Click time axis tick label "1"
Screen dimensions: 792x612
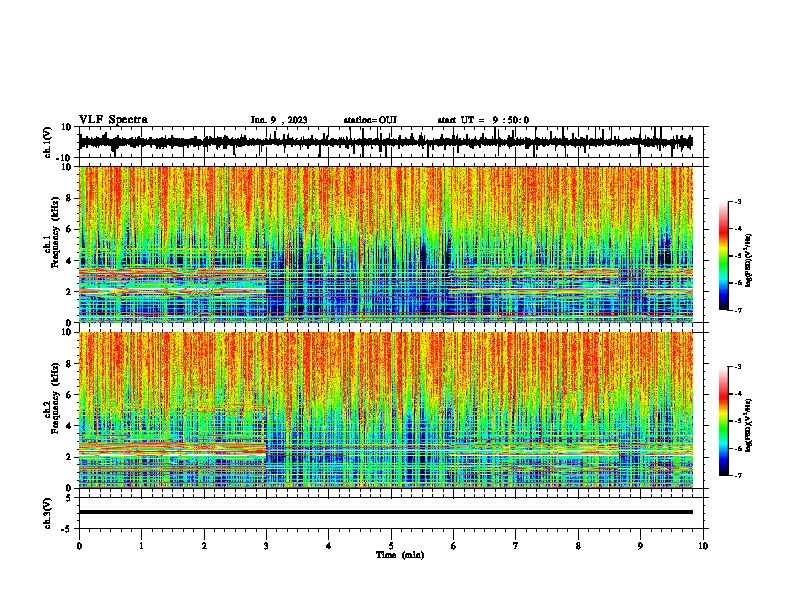pyautogui.click(x=141, y=546)
